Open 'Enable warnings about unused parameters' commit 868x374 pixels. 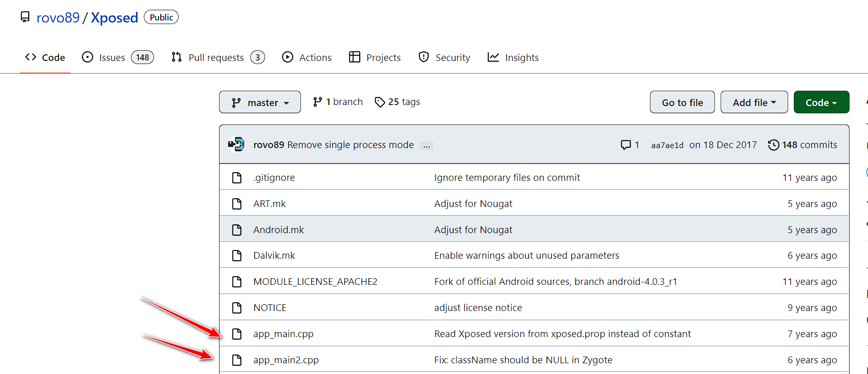click(x=527, y=256)
